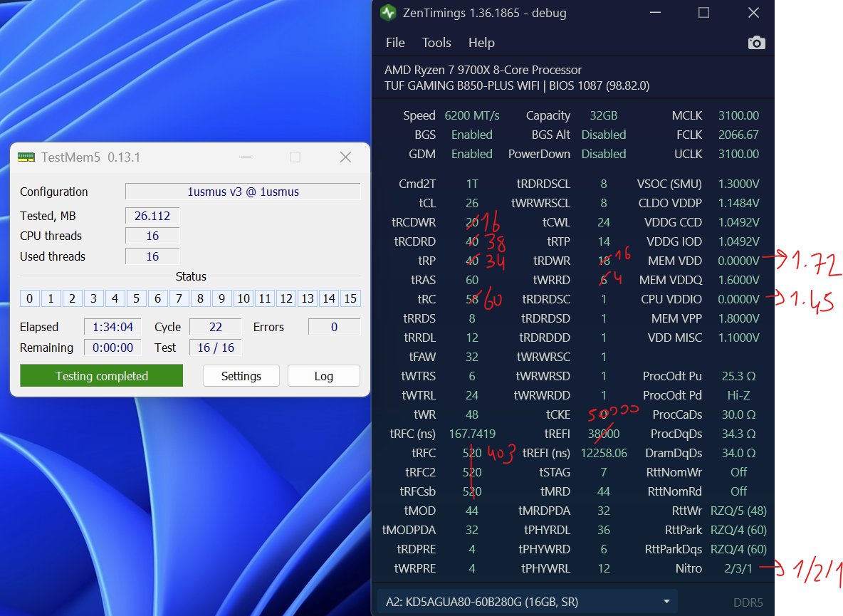Click the Nitro value 2/3/1
Screen dimensions: 843x616
tap(739, 569)
